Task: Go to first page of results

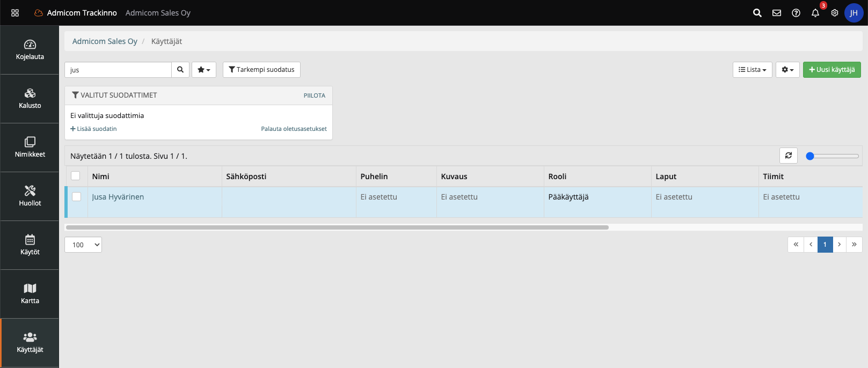Action: [x=796, y=245]
